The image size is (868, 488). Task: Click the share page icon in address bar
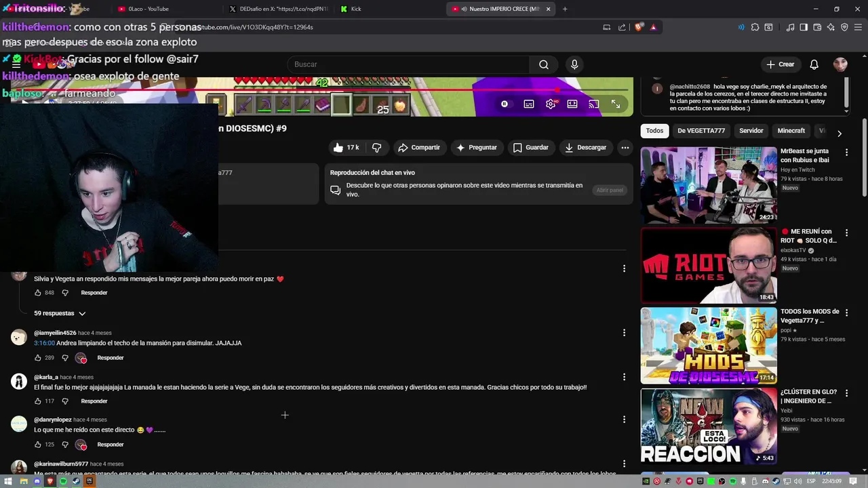pos(622,27)
